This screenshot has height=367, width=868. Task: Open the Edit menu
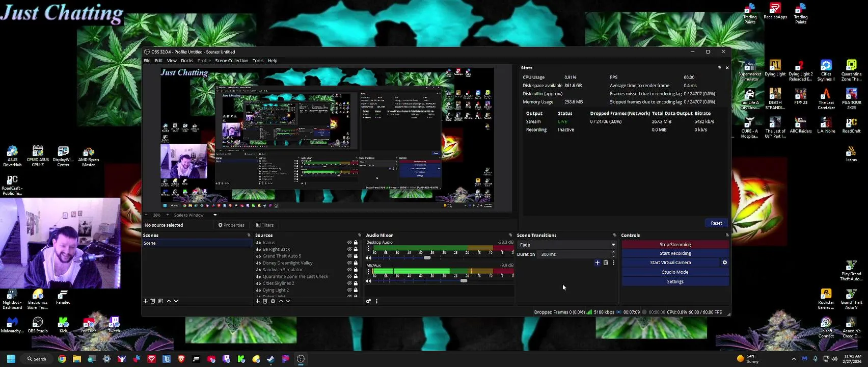pyautogui.click(x=159, y=61)
